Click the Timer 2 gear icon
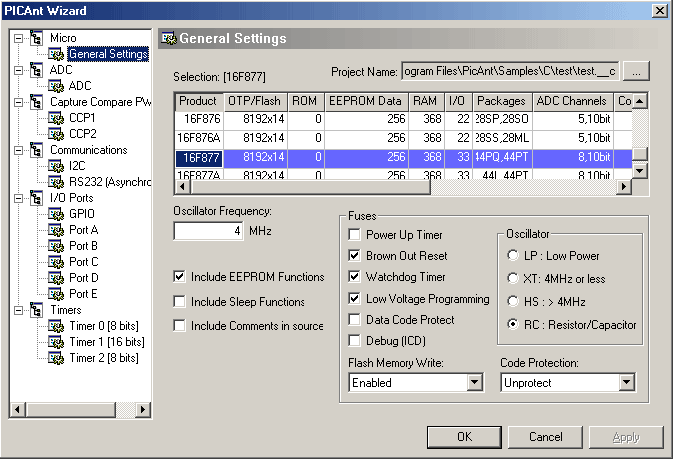The width and height of the screenshot is (673, 459). pos(56,358)
